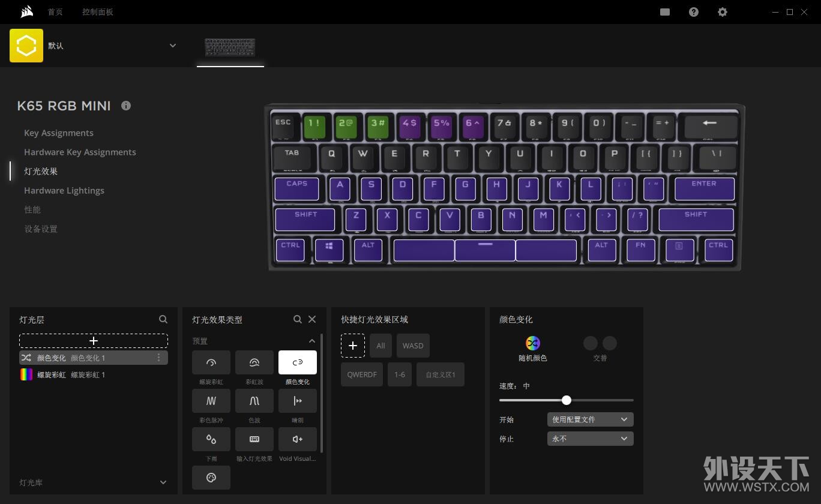Select the 颜色变化 color shift effect
Viewport: 821px width, 504px height.
pos(298,362)
